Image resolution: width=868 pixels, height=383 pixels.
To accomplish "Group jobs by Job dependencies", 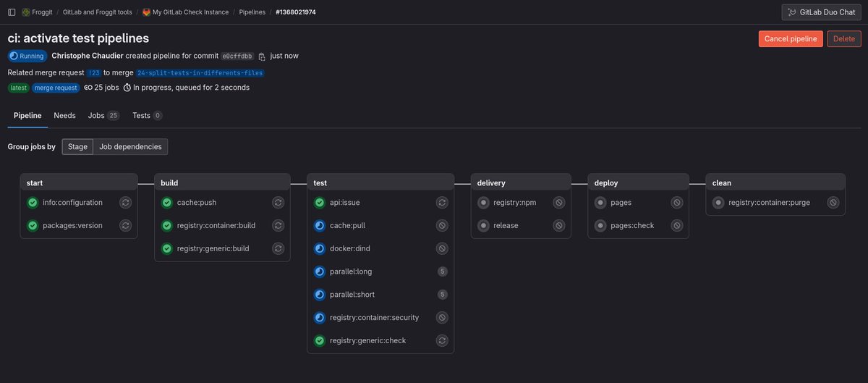I will coord(130,147).
